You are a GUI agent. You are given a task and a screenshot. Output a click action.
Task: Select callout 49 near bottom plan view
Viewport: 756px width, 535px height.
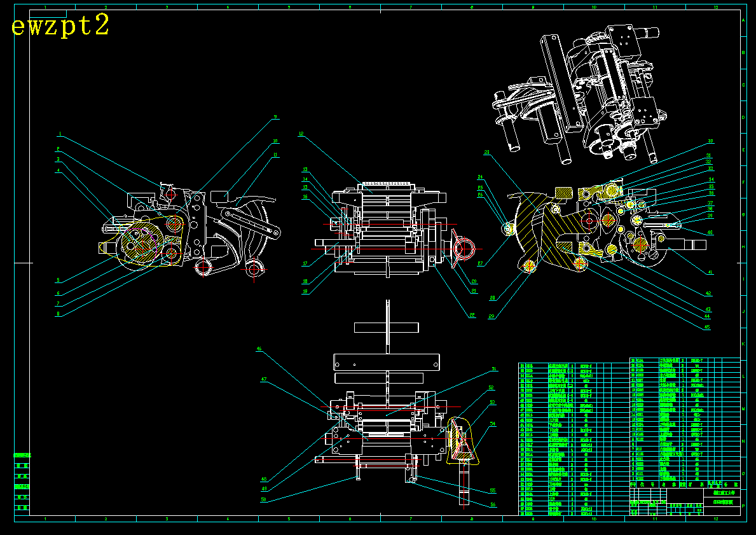[264, 489]
